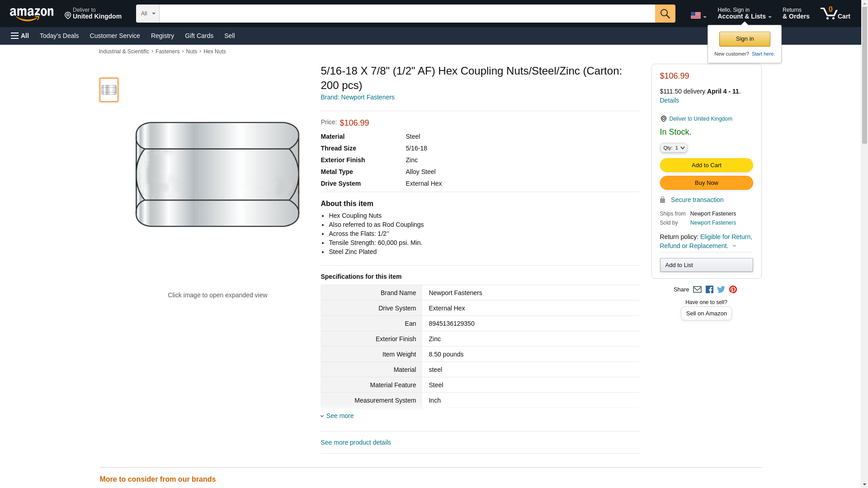This screenshot has width=868, height=488.
Task: Expand the return policy details
Action: pos(734,246)
